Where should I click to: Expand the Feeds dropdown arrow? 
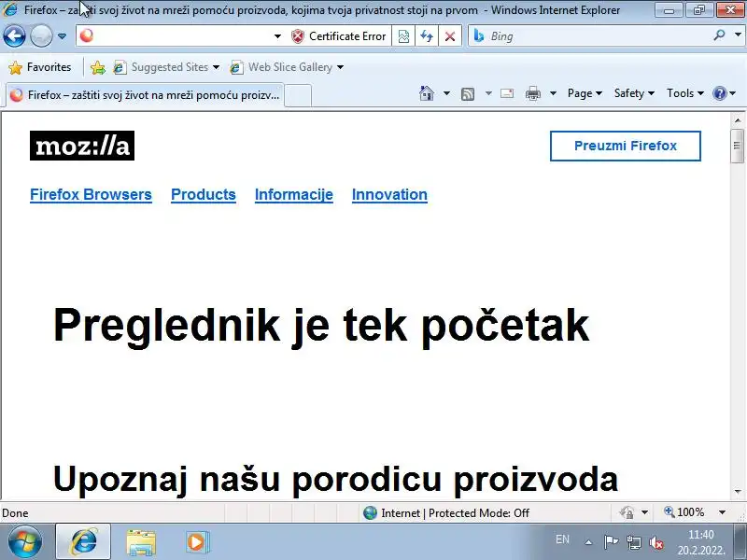coord(488,93)
